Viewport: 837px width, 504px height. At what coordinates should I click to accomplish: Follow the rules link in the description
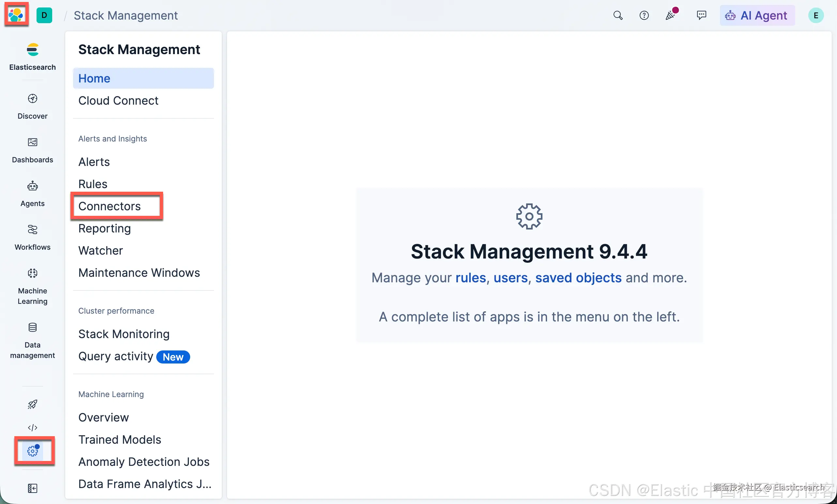(x=470, y=278)
